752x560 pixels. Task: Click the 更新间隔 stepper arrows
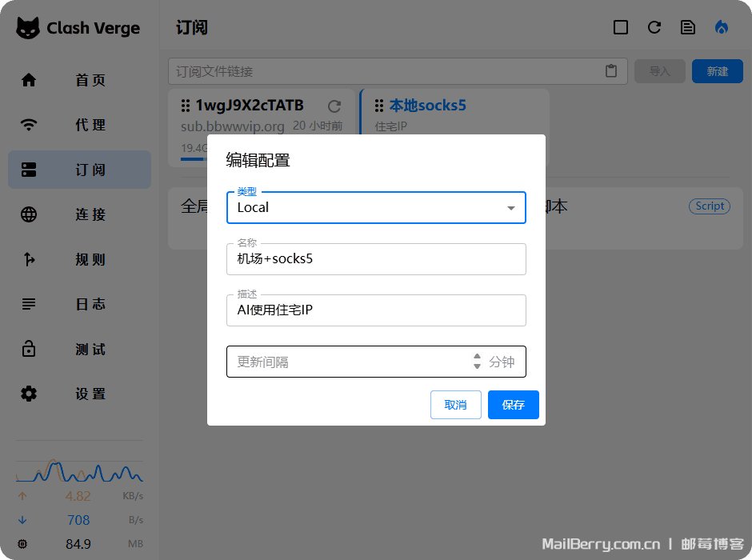477,362
